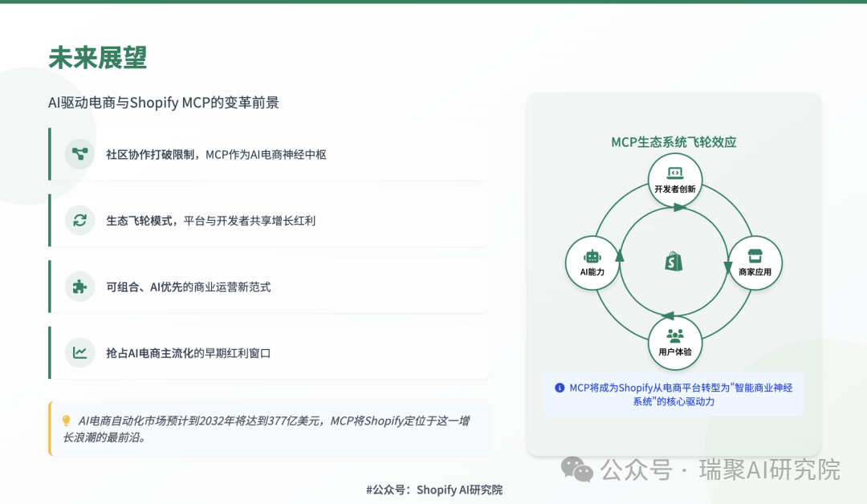Viewport: 867px width, 504px height.
Task: Click the AI能力 label in the flywheel
Action: pos(592,272)
